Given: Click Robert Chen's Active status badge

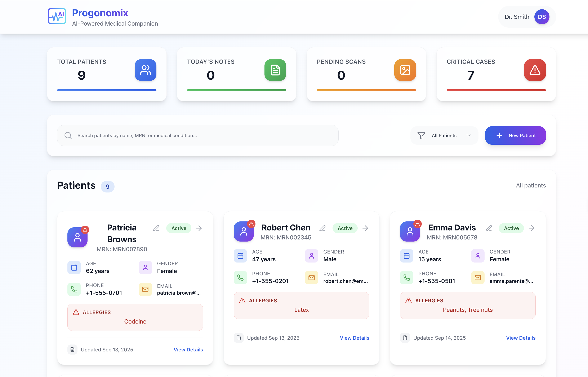Looking at the screenshot, I should point(345,228).
